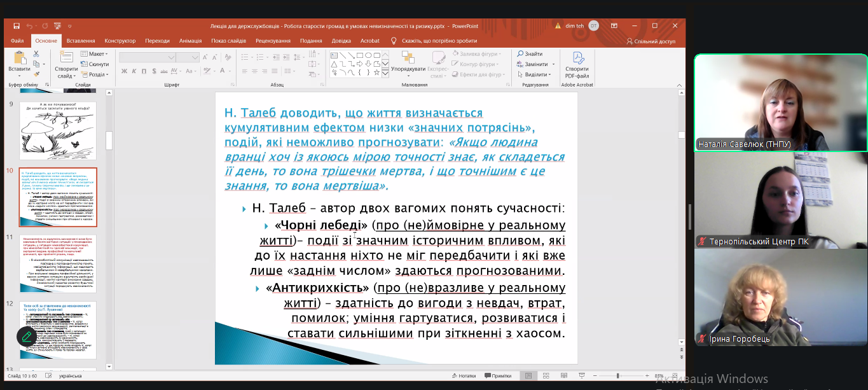Open Slide Sorter view in status bar
Image resolution: width=868 pixels, height=390 pixels.
click(x=546, y=376)
